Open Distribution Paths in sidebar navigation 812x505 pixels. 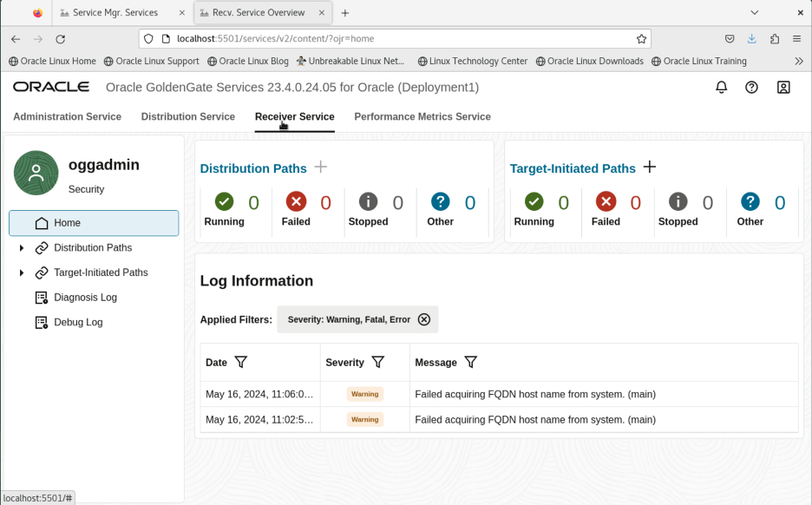(93, 248)
